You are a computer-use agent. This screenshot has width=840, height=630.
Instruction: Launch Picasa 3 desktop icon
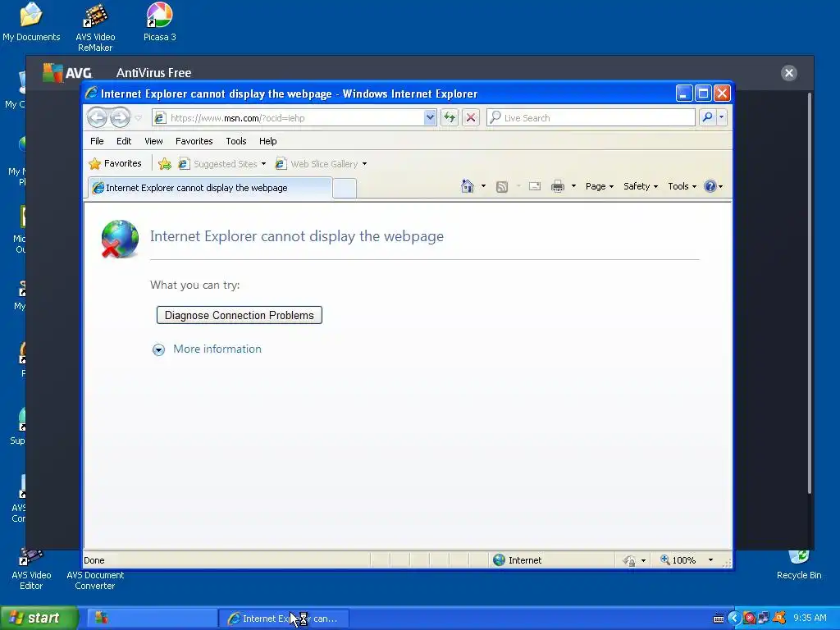point(160,22)
